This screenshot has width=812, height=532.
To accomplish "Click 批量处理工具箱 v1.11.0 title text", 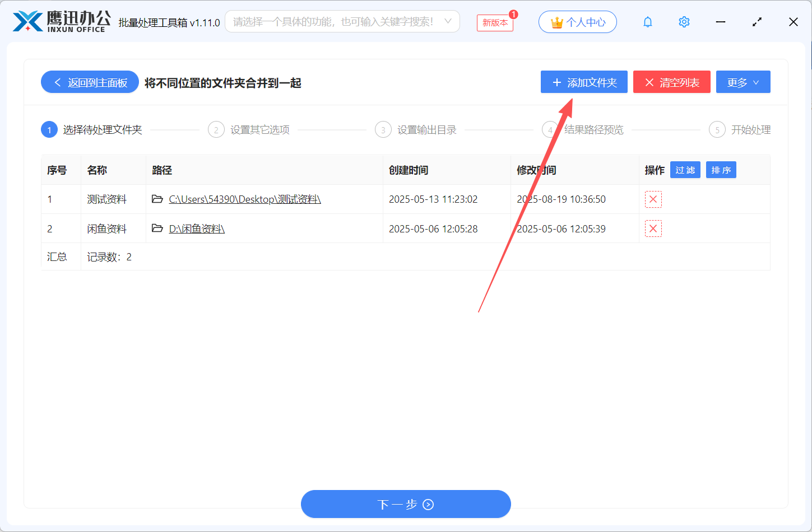I will [169, 22].
